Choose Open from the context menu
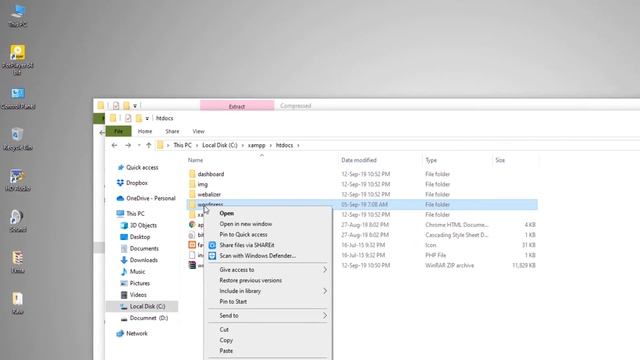 click(x=227, y=213)
